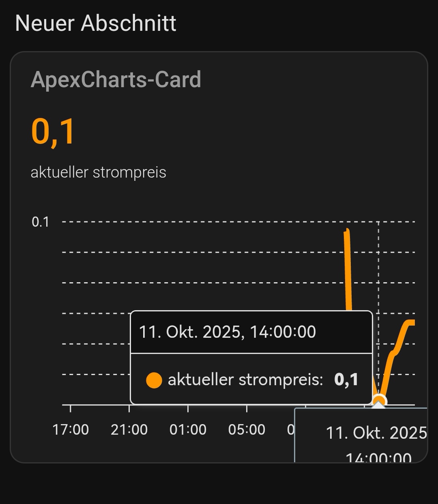Click the 05:00 x-axis label
Viewport: 438px width, 504px height.
click(247, 429)
